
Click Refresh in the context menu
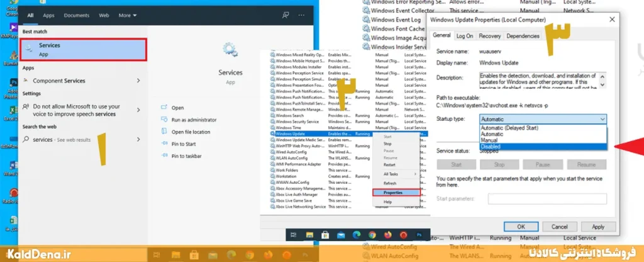390,183
